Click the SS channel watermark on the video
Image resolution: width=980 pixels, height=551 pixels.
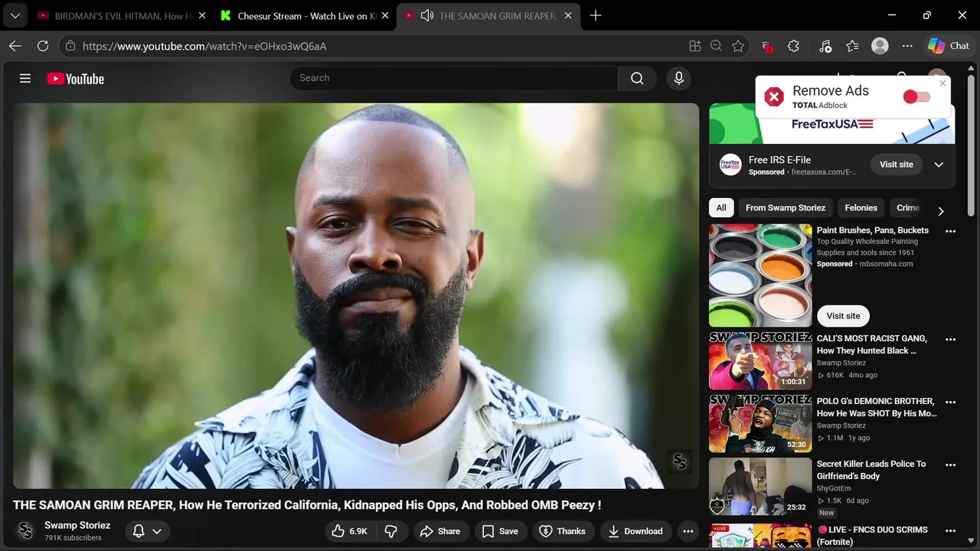click(x=679, y=461)
